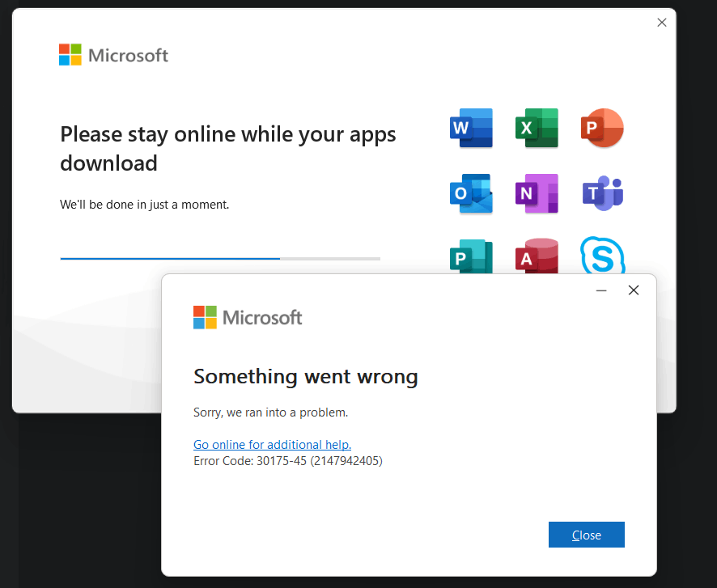Click the OneNote app icon
Screen dimensions: 717x588
pyautogui.click(x=537, y=193)
